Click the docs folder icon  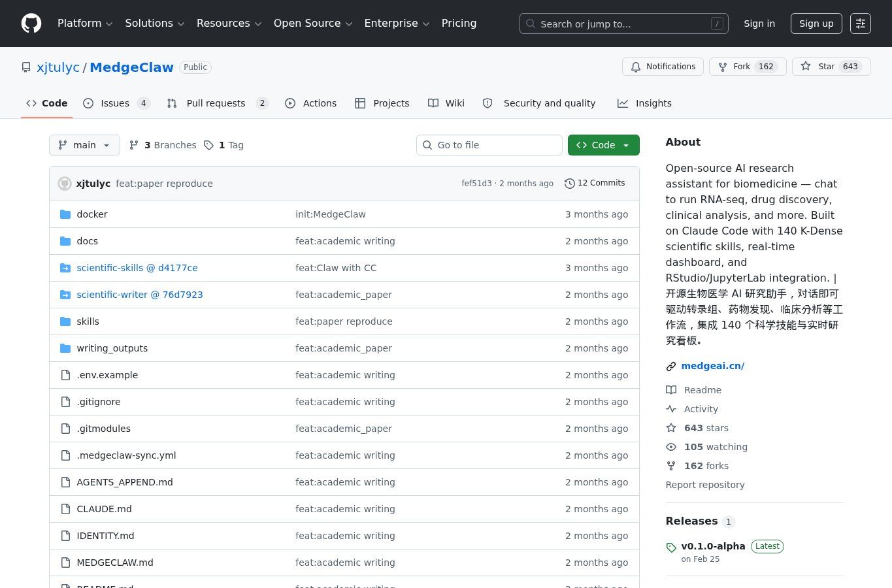(65, 241)
